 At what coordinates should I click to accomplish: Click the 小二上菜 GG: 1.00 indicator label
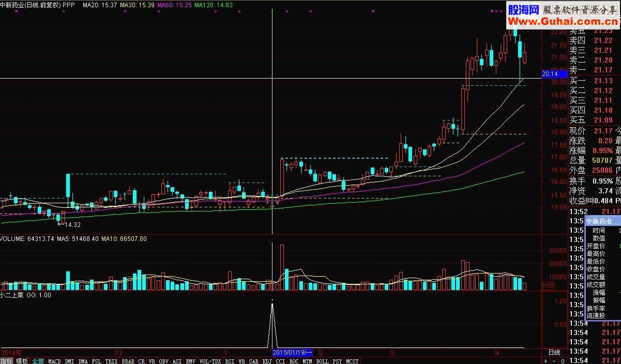pos(26,295)
